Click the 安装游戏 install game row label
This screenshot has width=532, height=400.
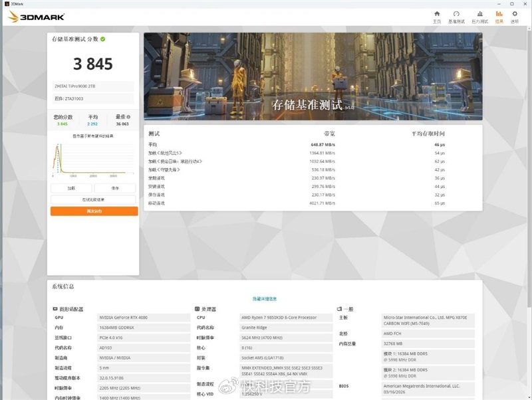pos(156,187)
